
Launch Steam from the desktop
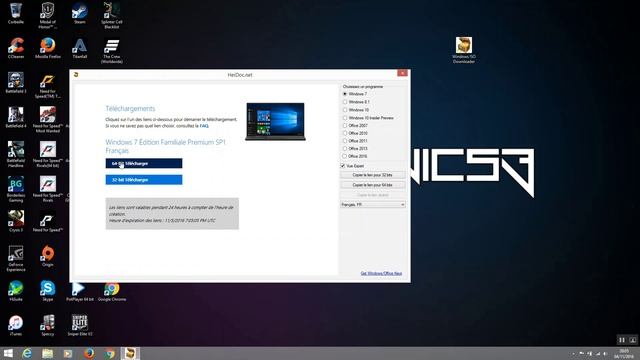pos(80,13)
